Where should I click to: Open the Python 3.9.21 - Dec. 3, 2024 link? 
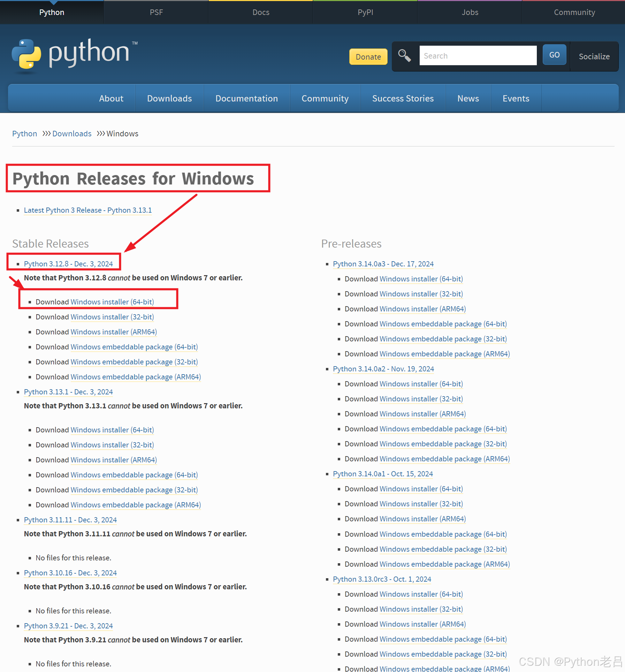tap(68, 626)
